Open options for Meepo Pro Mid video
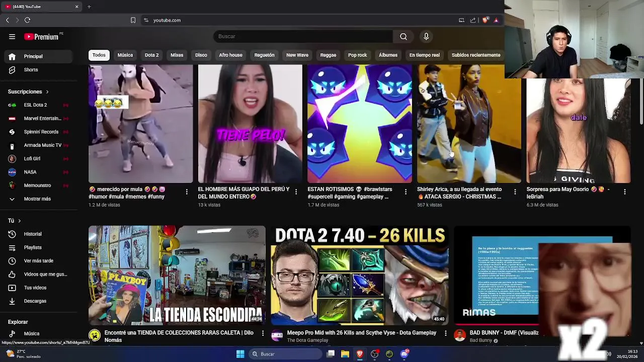The image size is (644, 362). point(445,333)
